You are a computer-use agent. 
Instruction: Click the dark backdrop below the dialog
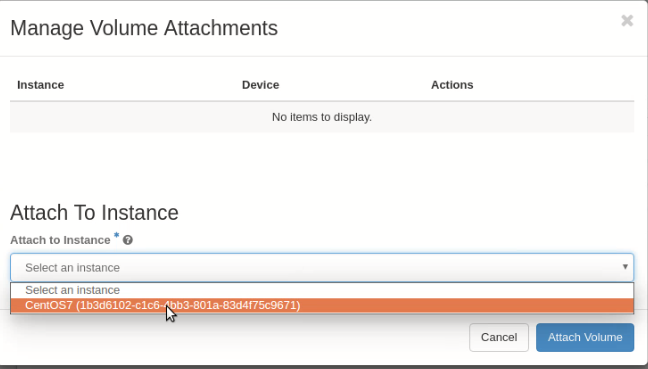coord(324,367)
